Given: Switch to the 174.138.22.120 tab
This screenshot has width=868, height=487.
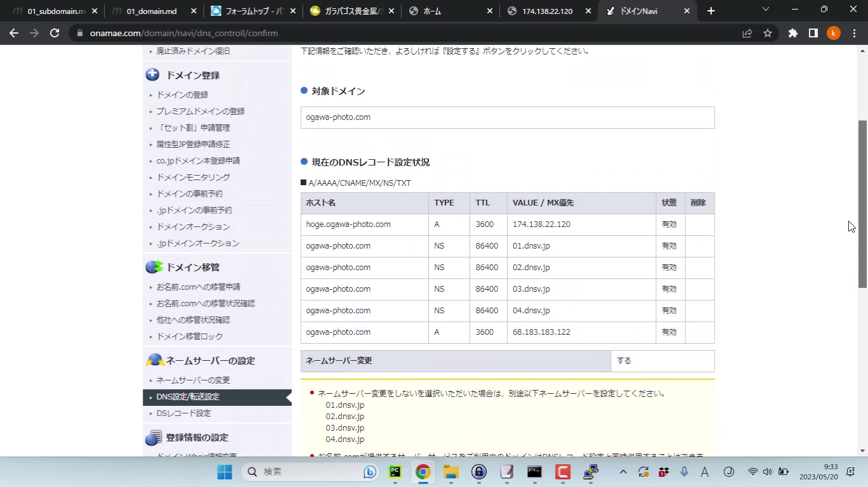Looking at the screenshot, I should [547, 11].
